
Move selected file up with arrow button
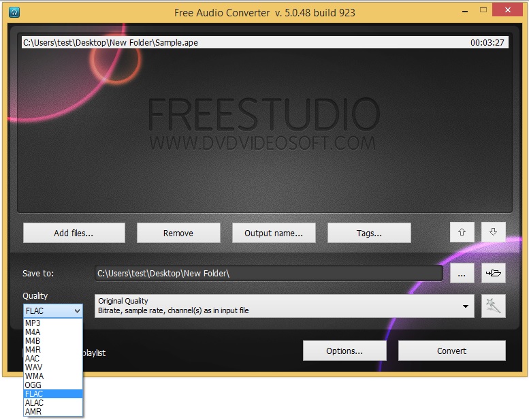click(x=462, y=232)
